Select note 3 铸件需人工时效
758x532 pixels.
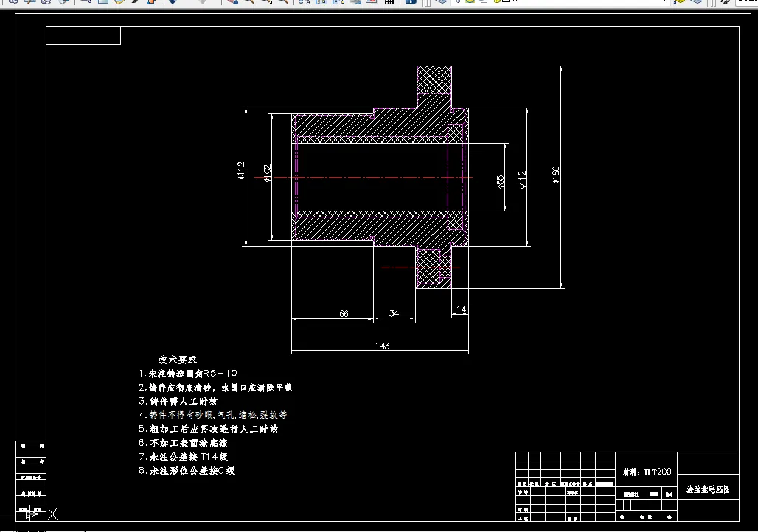[x=178, y=401]
